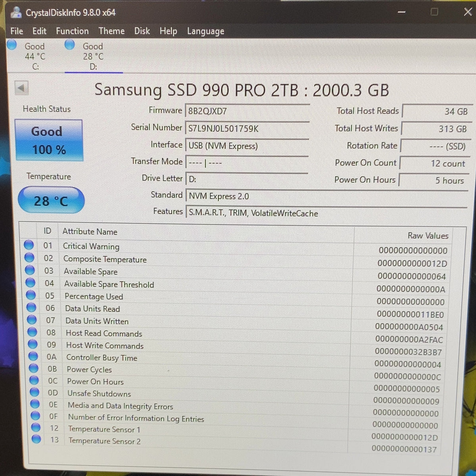Click the status dot beside Data Units Written

pos(32,320)
